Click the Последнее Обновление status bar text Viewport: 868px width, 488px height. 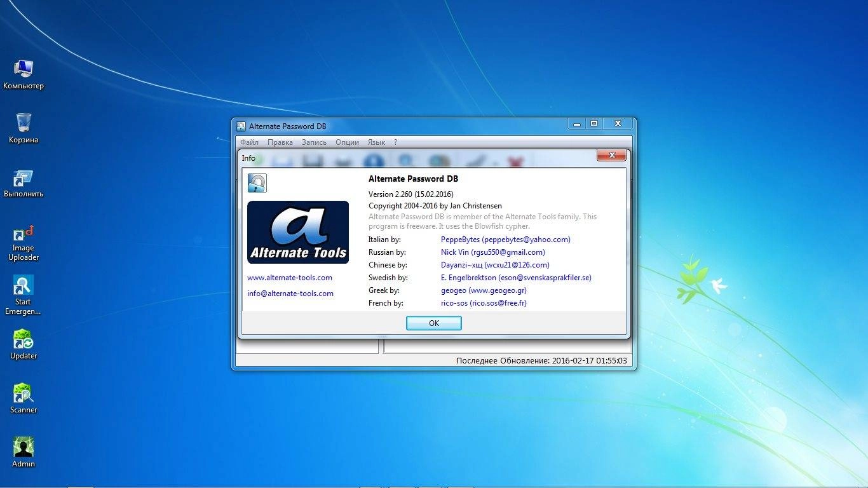[541, 360]
